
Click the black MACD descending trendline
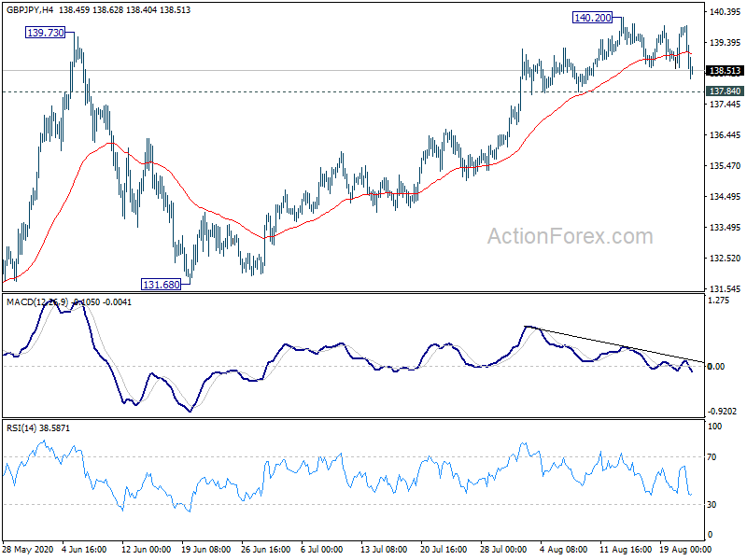(x=614, y=344)
